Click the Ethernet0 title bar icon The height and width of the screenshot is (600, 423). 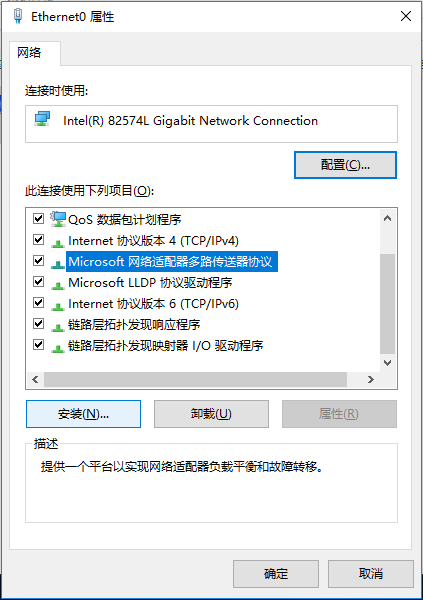[x=18, y=16]
